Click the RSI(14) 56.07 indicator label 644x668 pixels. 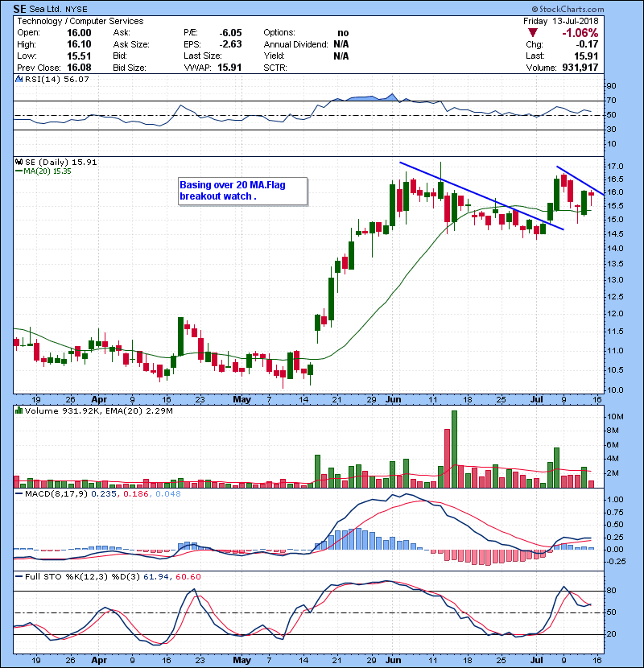click(56, 79)
